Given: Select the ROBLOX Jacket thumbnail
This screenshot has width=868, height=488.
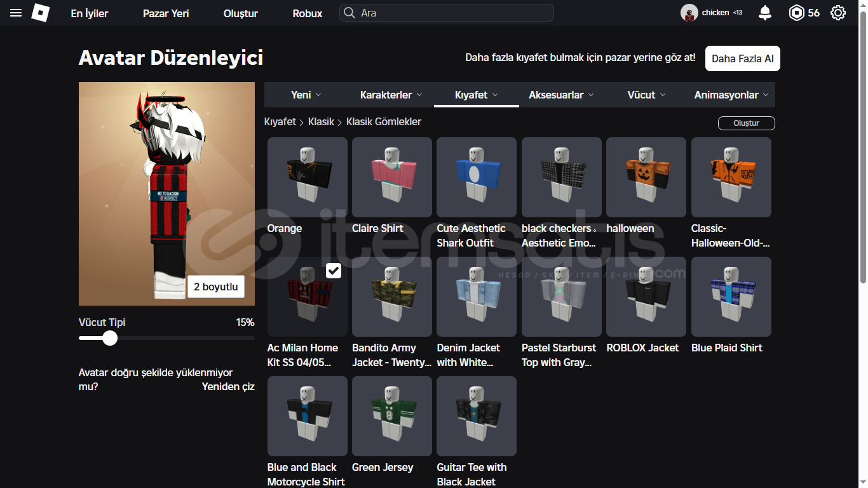Looking at the screenshot, I should click(x=646, y=297).
